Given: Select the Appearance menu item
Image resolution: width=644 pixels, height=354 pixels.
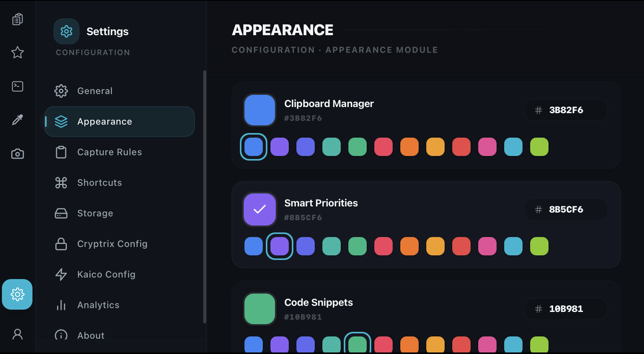Looking at the screenshot, I should pos(120,122).
